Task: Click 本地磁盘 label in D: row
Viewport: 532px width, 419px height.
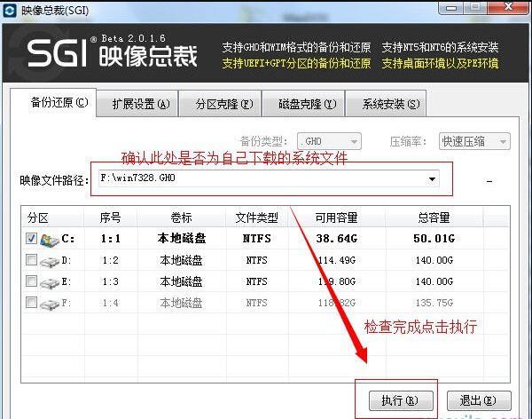Action: coord(181,260)
